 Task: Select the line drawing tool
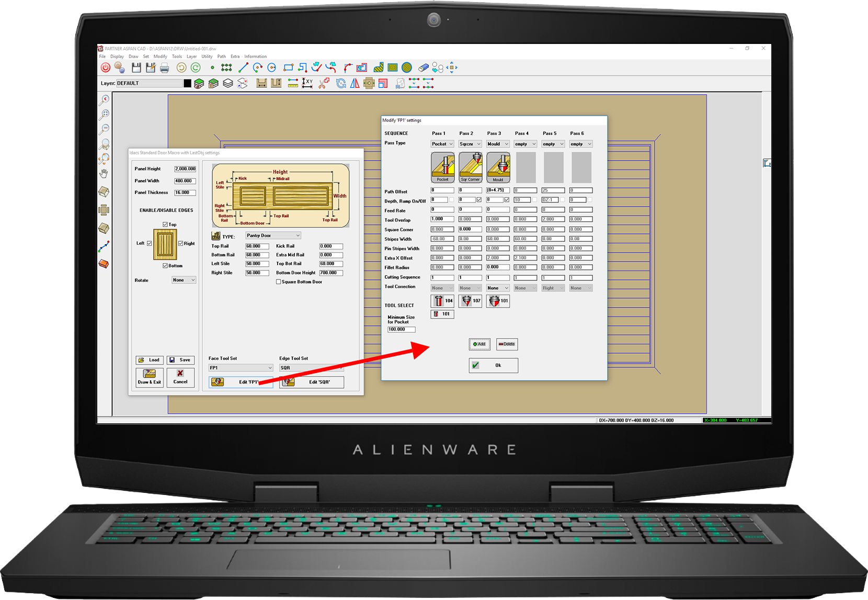pyautogui.click(x=243, y=67)
